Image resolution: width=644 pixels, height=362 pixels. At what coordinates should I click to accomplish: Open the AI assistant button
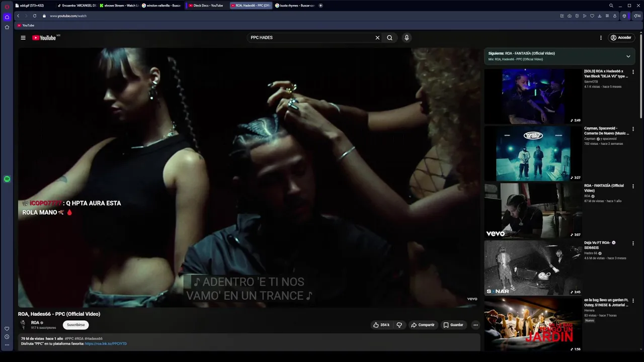637,16
